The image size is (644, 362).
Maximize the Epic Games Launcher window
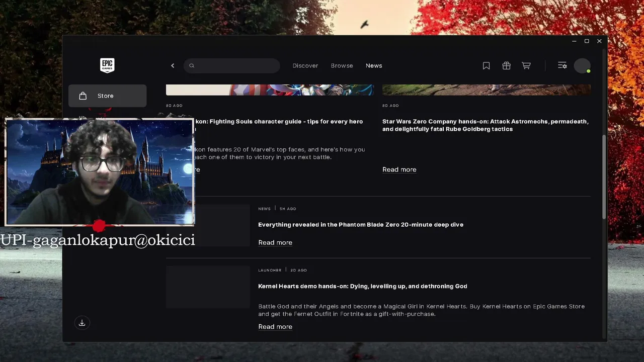click(587, 41)
